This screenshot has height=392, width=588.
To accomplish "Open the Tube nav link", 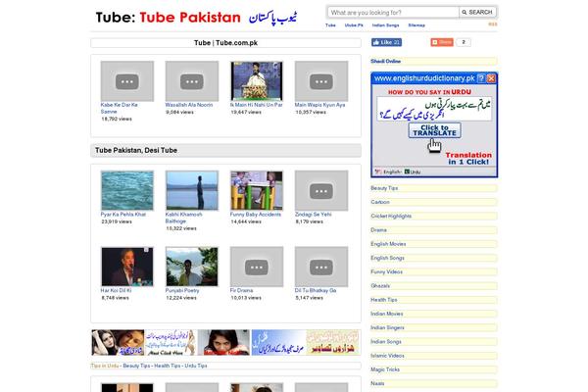I will (x=330, y=25).
